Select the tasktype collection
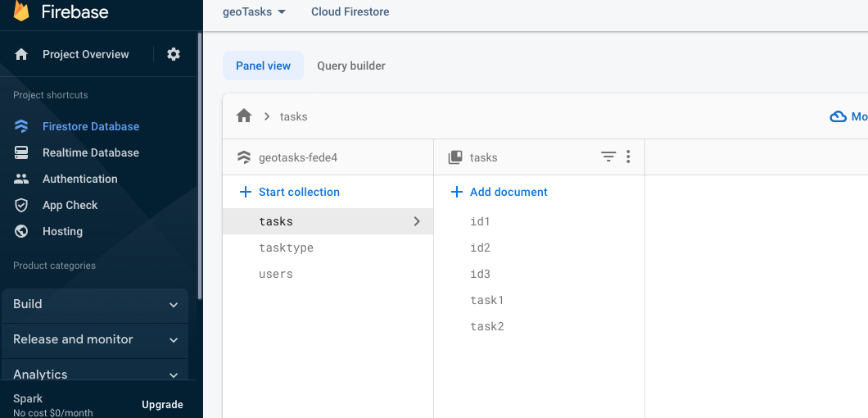Image resolution: width=868 pixels, height=418 pixels. [286, 248]
